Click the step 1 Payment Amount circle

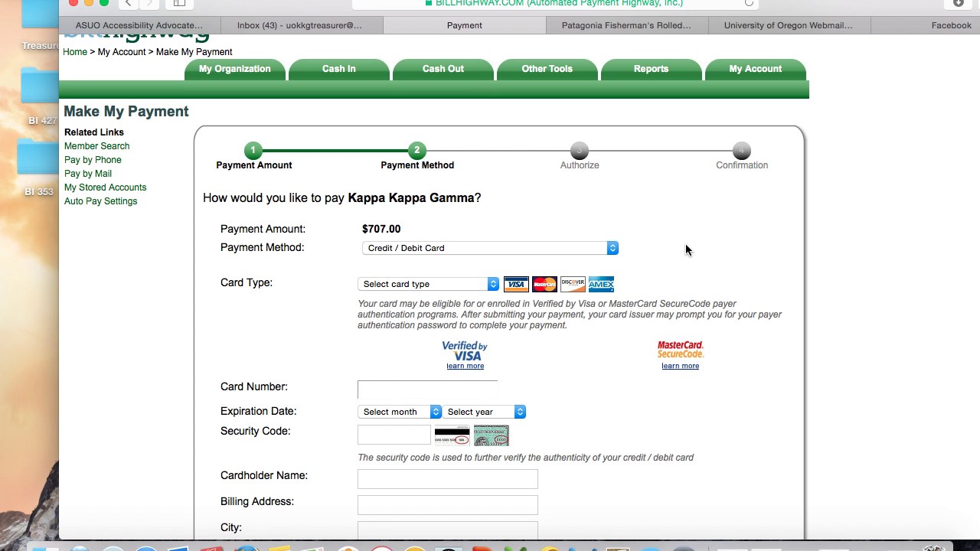pos(253,150)
